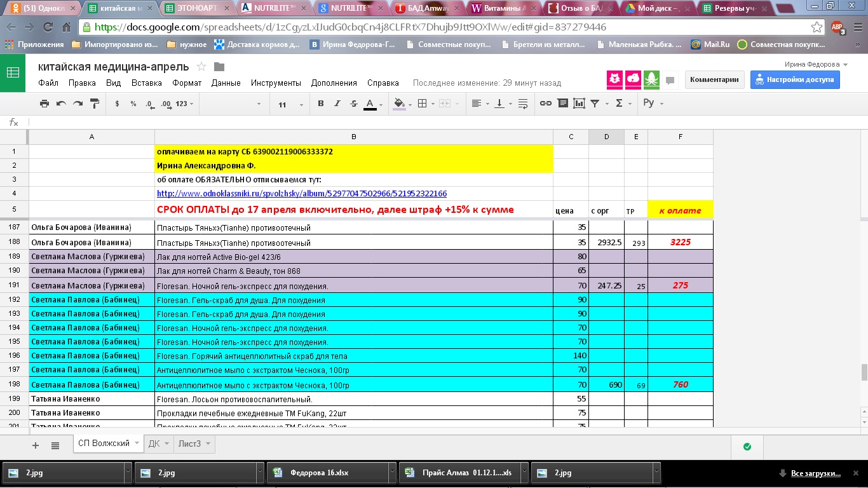The width and height of the screenshot is (868, 488).
Task: Select the red cell with value 3225
Action: [681, 242]
